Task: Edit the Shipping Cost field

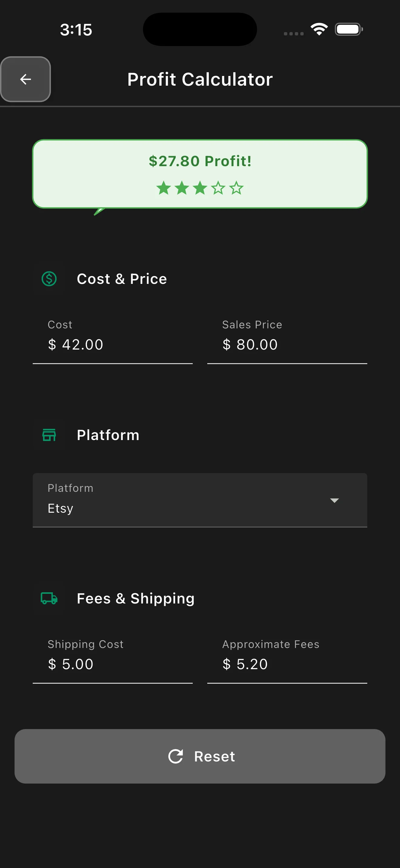Action: (112, 664)
